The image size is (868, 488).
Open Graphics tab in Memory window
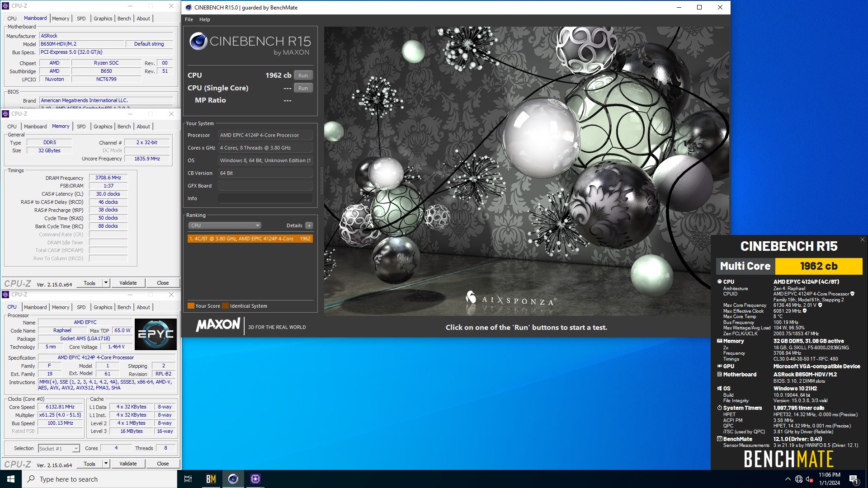click(103, 127)
